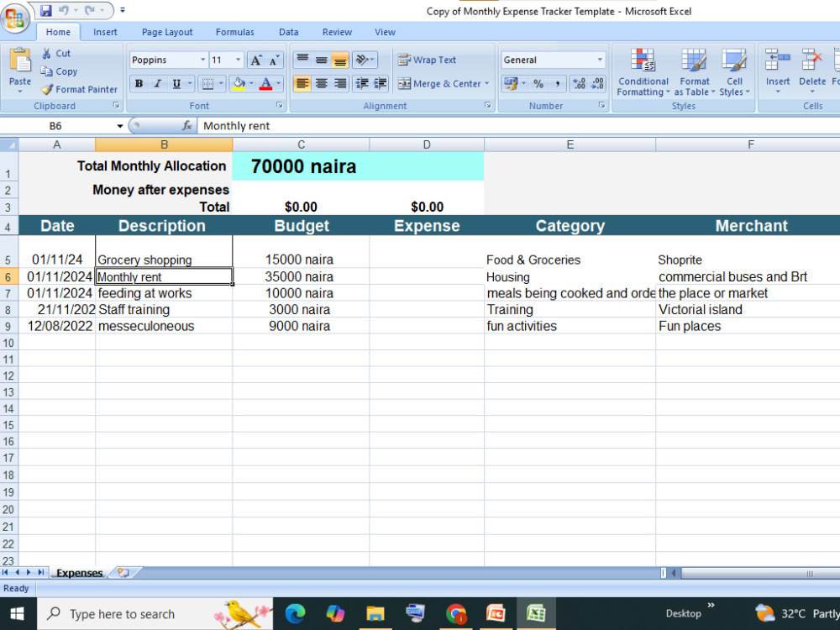Switch to the Page Layout tab
This screenshot has width=840, height=630.
tap(167, 32)
